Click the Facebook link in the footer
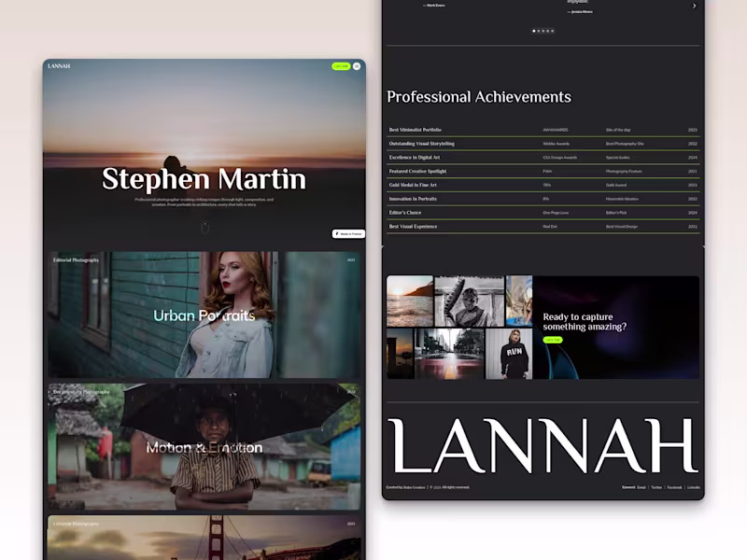This screenshot has height=560, width=747. coord(673,487)
